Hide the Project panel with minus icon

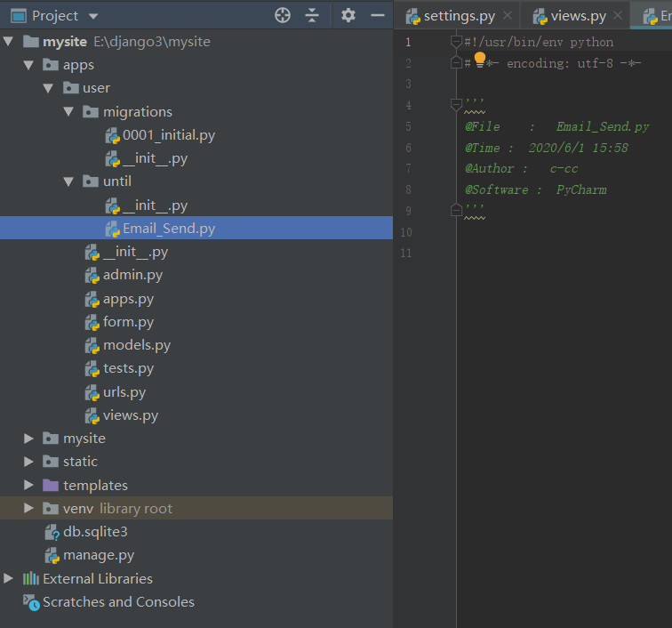(x=378, y=15)
